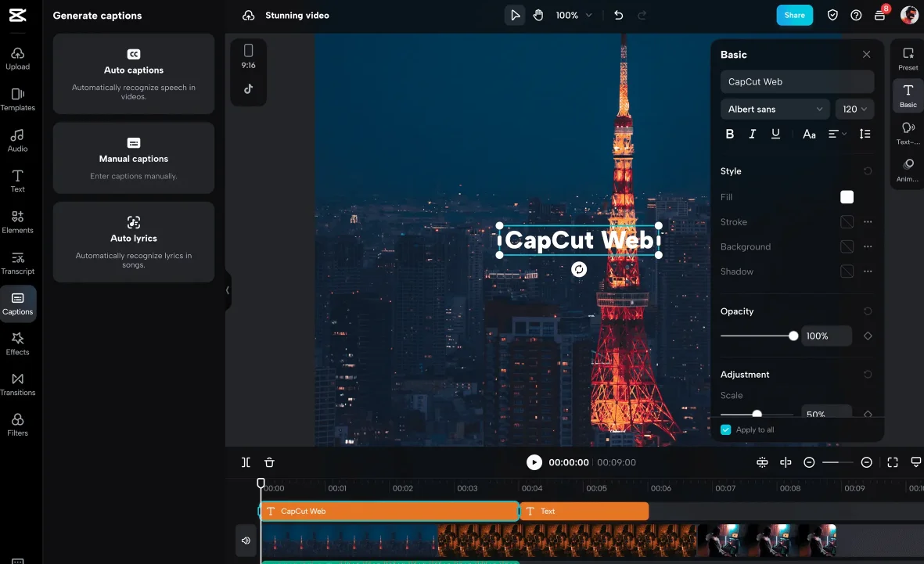924x564 pixels.
Task: Open the Transitions panel
Action: point(18,384)
